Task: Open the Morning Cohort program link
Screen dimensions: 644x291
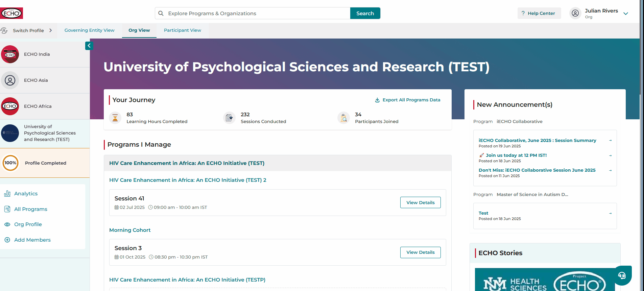Action: (130, 230)
